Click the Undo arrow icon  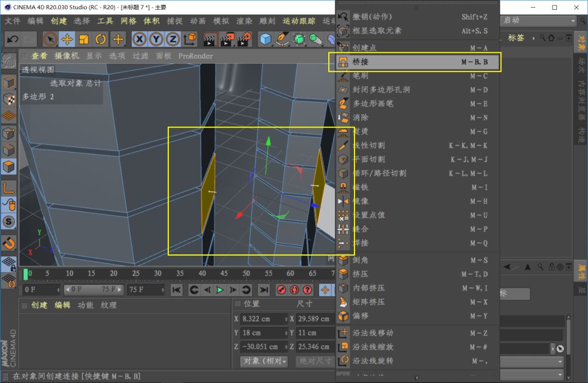tap(12, 39)
